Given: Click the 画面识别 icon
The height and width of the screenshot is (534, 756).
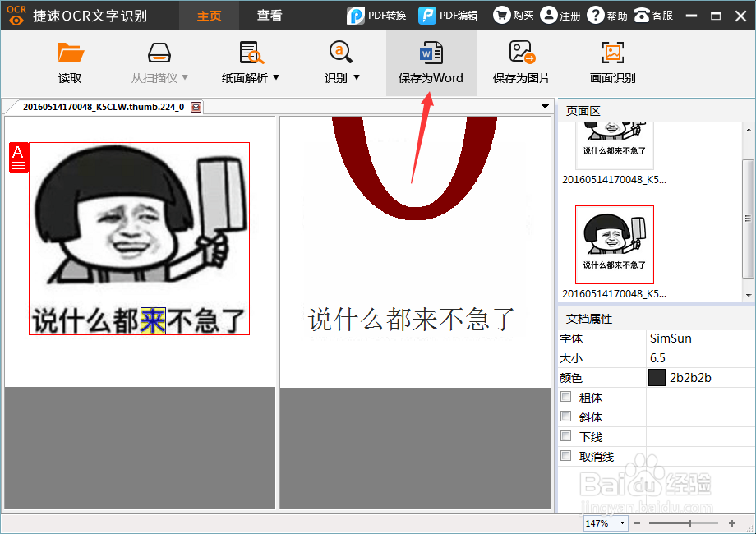Looking at the screenshot, I should coord(613,53).
